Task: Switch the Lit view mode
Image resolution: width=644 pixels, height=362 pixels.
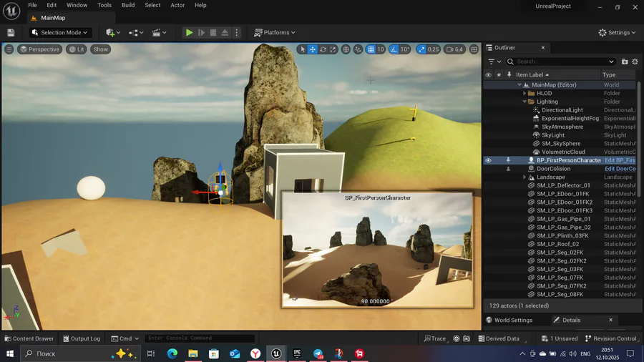Action: [x=77, y=49]
